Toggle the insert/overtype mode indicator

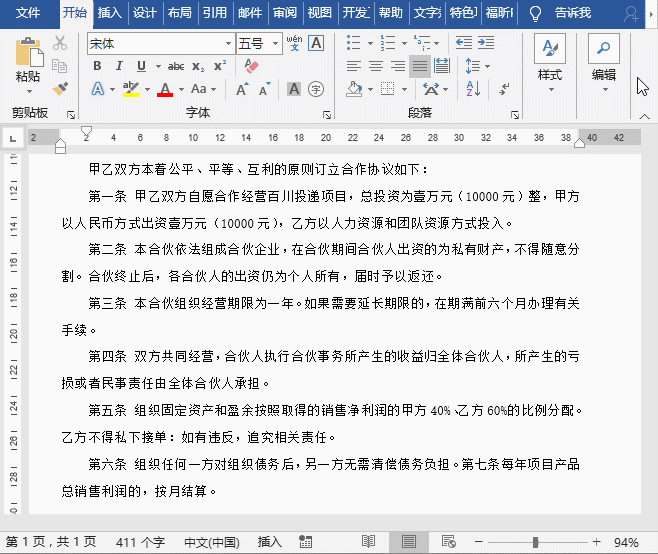pos(270,542)
